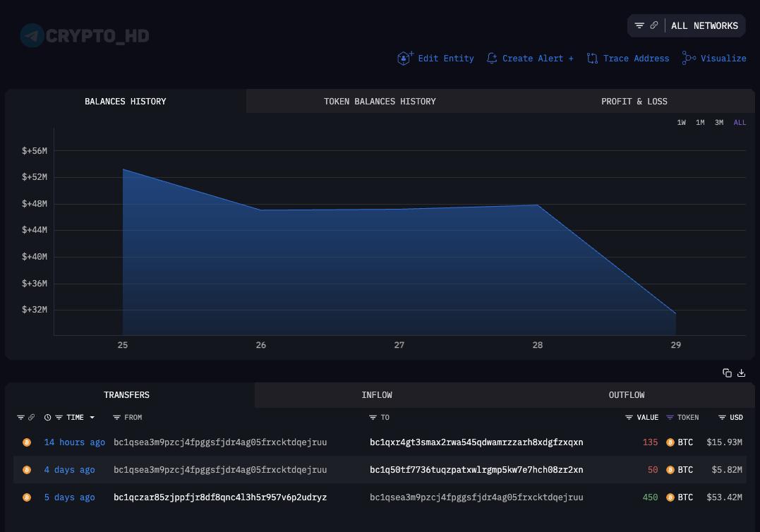Select the ALL chart range
Viewport: 760px width, 532px height.
click(740, 123)
